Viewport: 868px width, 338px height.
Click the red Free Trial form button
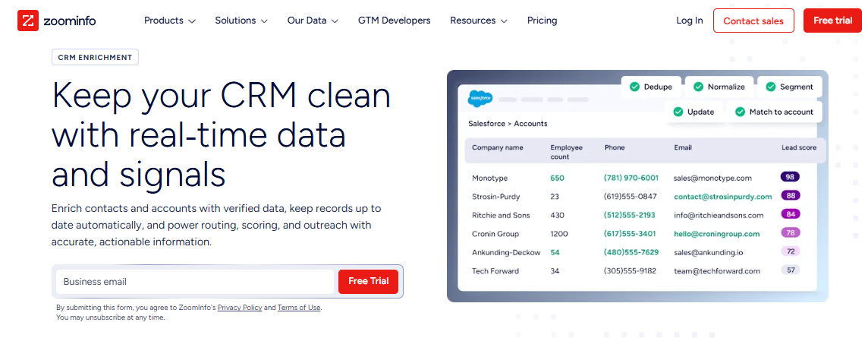coord(368,282)
